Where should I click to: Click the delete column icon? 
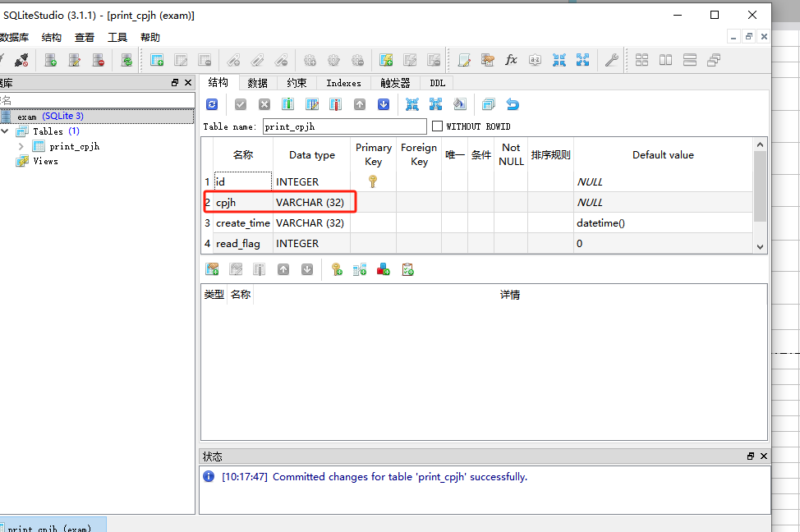[x=335, y=104]
